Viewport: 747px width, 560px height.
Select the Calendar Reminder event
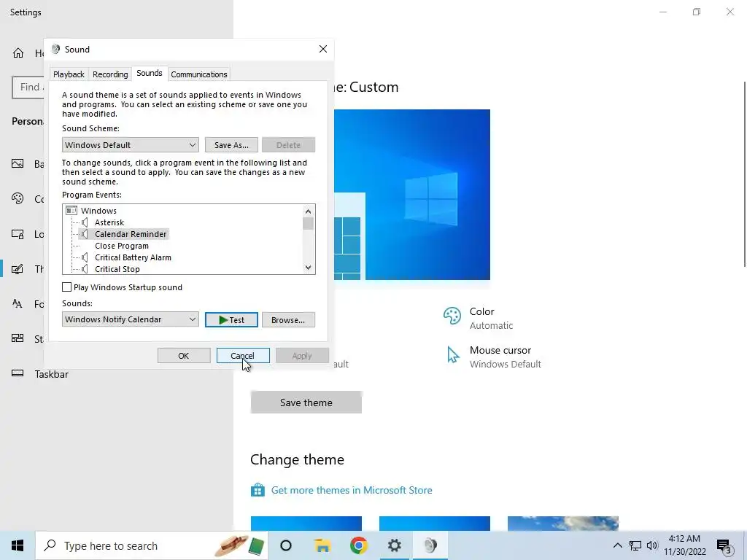pyautogui.click(x=131, y=234)
